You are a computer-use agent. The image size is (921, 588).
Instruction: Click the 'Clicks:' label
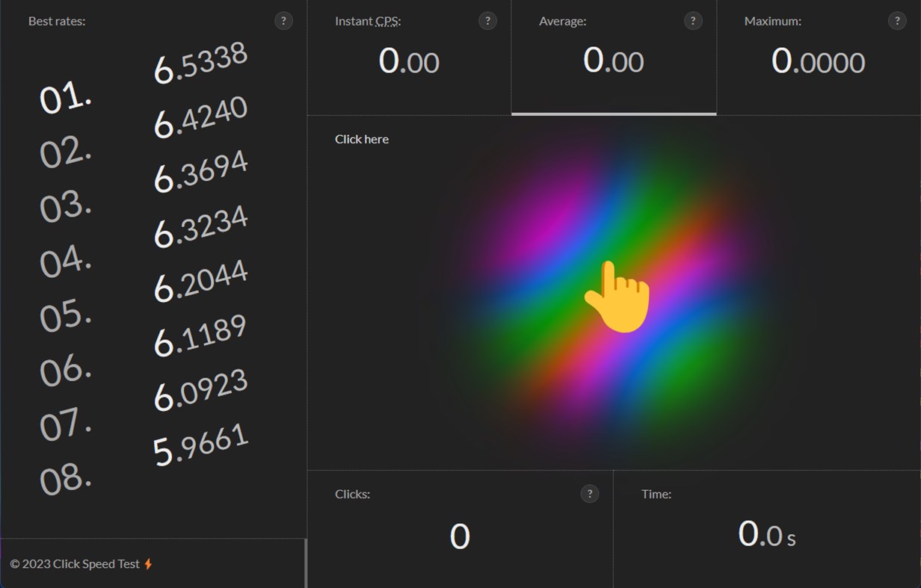[353, 494]
